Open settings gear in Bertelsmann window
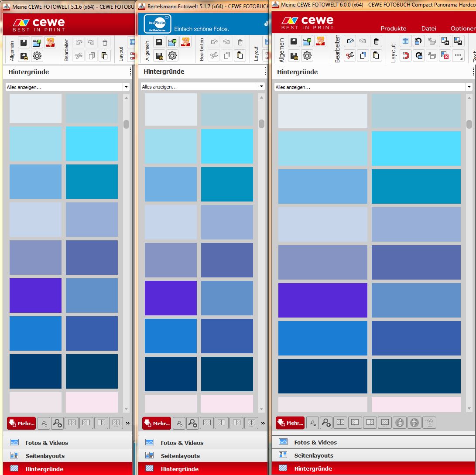 [172, 55]
